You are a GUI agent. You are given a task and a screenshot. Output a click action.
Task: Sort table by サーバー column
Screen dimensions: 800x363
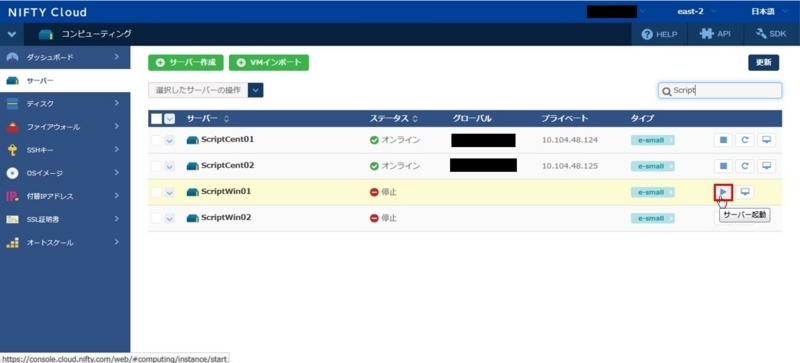pos(207,118)
